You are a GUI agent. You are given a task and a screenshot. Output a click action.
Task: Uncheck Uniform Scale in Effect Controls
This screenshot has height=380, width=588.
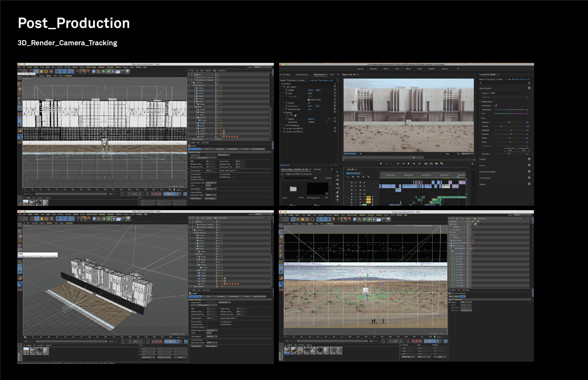coord(309,100)
